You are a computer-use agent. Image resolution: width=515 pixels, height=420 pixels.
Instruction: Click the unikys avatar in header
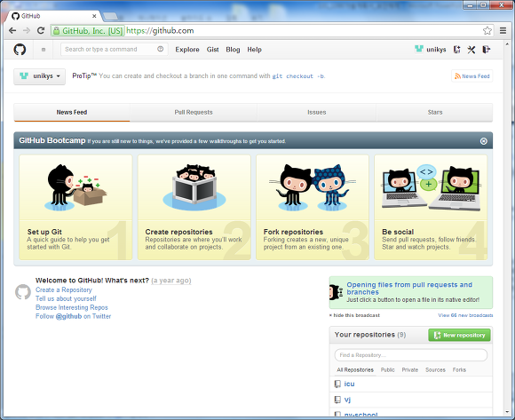419,49
